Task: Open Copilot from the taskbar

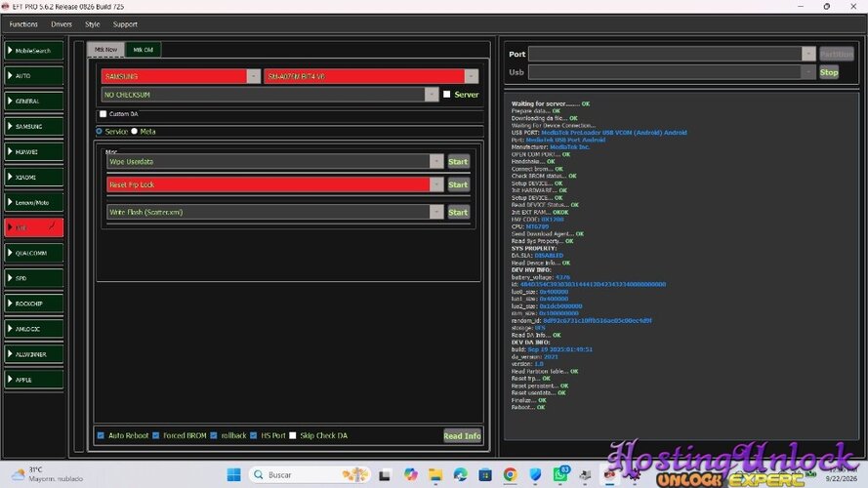Action: point(410,474)
